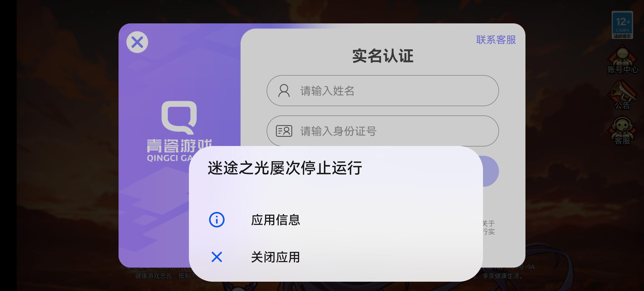644x291 pixels.
Task: Focus the 请输入姓名 name field
Action: (x=383, y=90)
